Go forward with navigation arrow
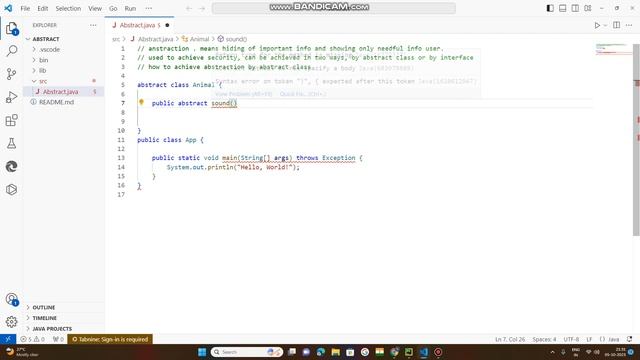Image resolution: width=640 pixels, height=360 pixels. click(x=202, y=8)
